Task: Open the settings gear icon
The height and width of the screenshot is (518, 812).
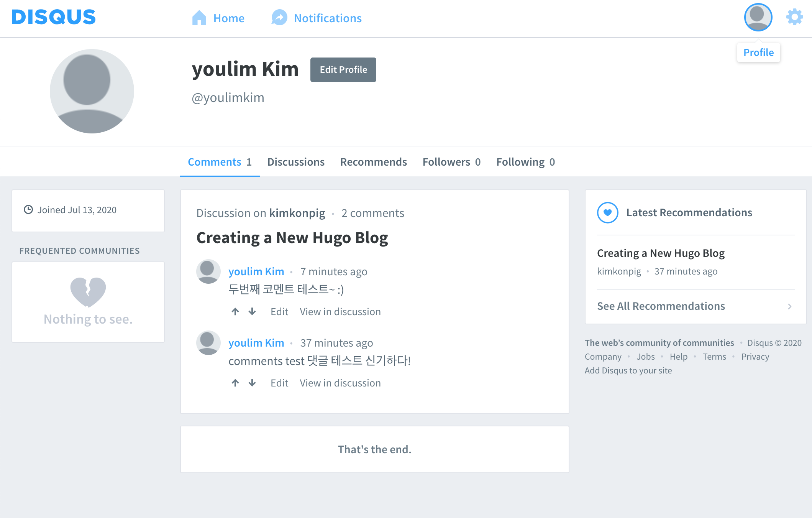Action: coord(794,17)
